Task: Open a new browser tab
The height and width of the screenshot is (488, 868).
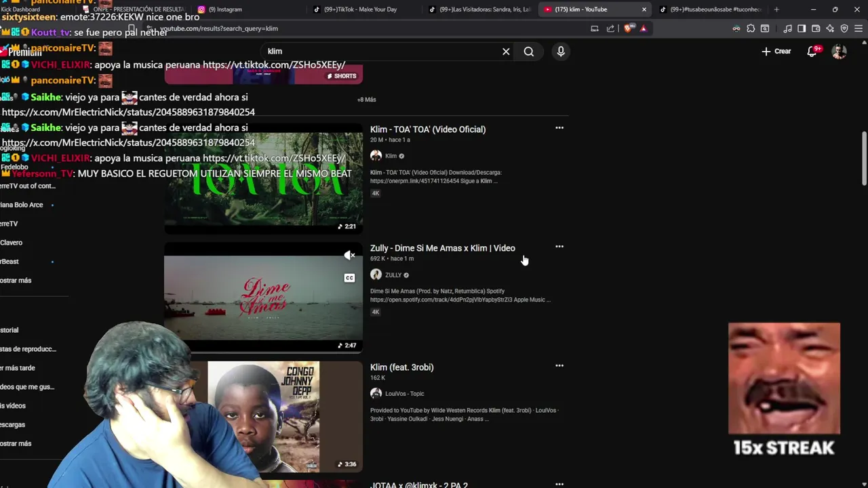Action: (x=776, y=9)
